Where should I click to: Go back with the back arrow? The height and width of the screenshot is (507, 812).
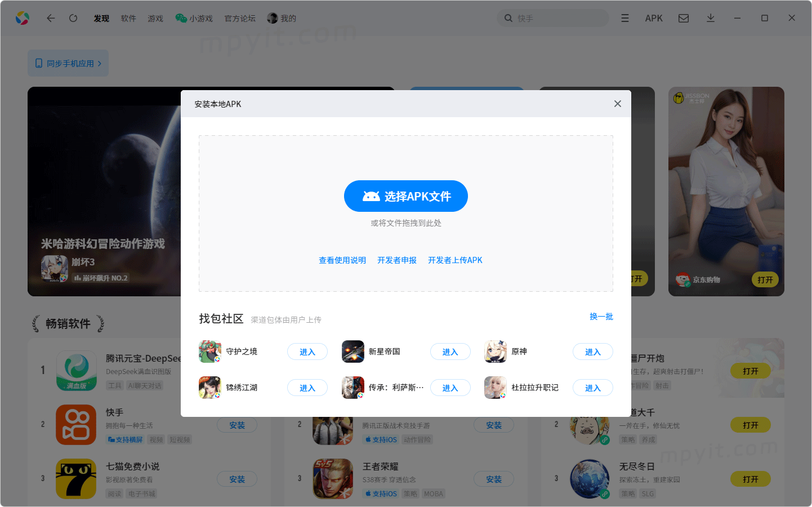51,18
